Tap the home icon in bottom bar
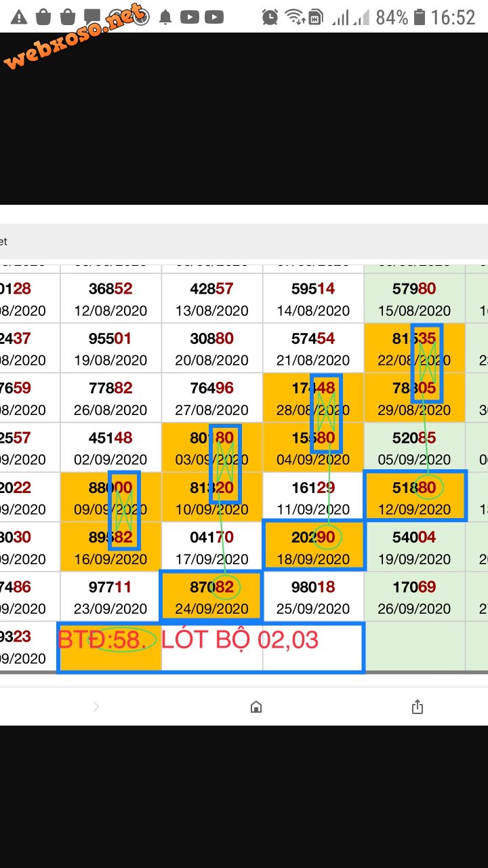 pos(256,707)
